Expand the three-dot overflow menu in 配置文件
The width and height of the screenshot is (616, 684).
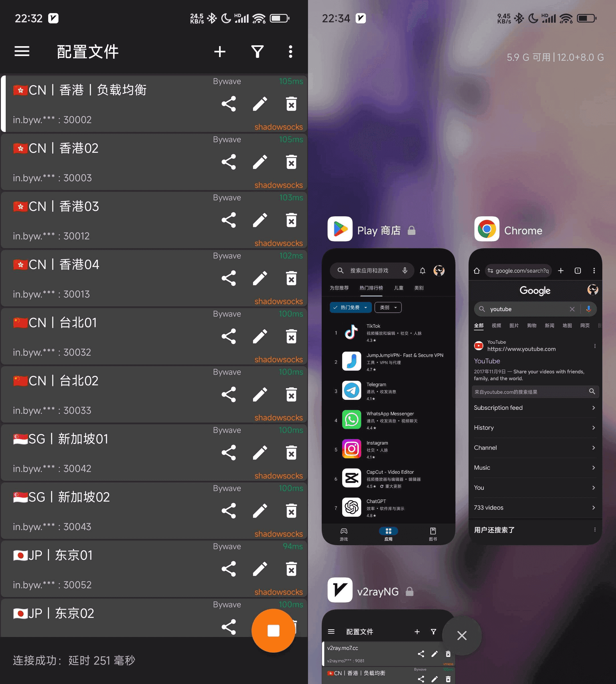pyautogui.click(x=291, y=52)
